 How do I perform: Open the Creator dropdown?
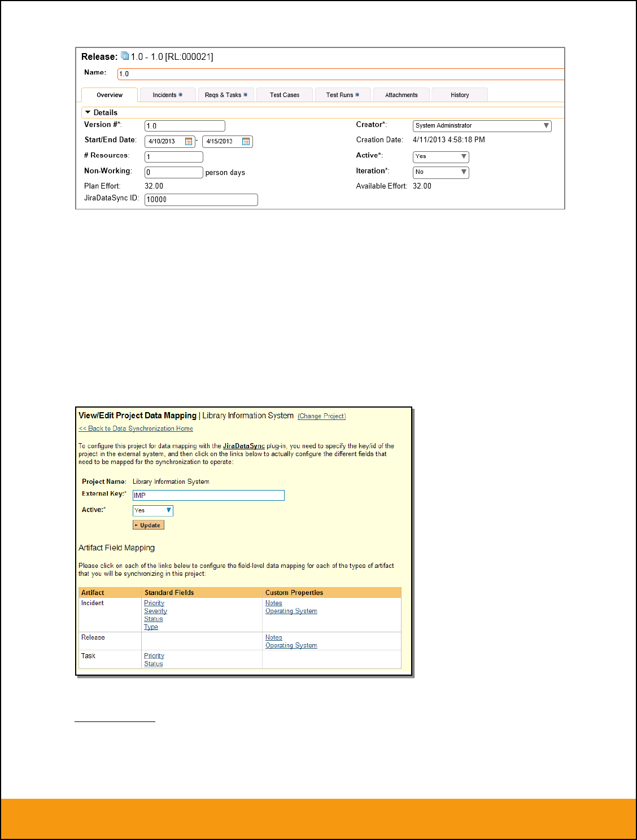pyautogui.click(x=482, y=126)
